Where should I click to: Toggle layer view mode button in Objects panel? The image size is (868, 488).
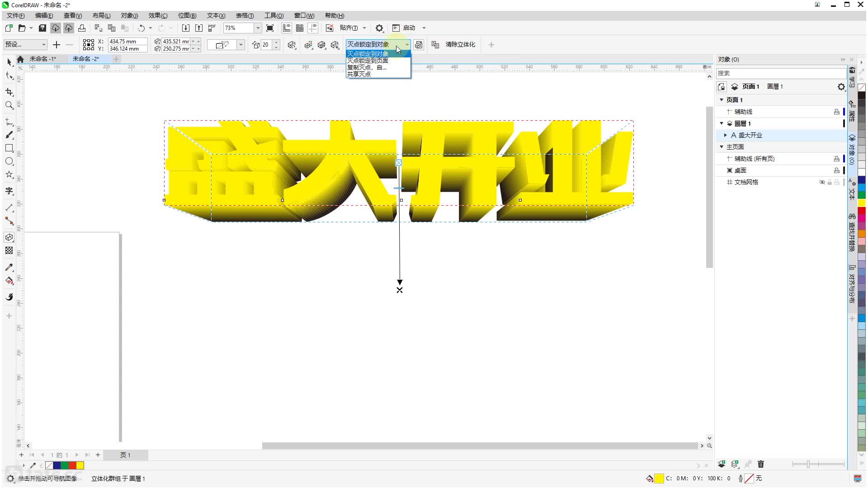[x=722, y=87]
